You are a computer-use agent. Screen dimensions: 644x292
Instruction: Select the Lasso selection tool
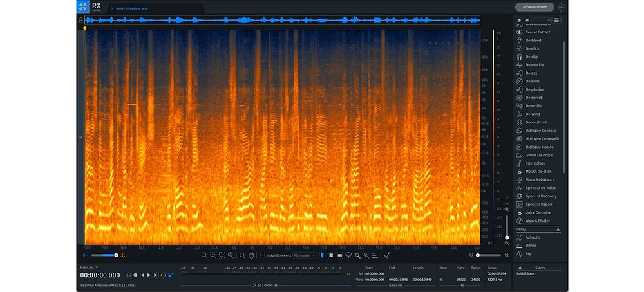(348, 255)
